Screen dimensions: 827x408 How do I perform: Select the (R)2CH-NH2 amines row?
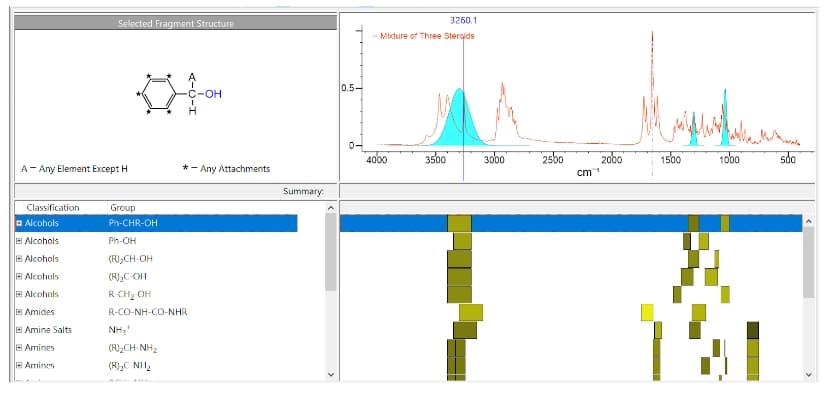tap(130, 349)
